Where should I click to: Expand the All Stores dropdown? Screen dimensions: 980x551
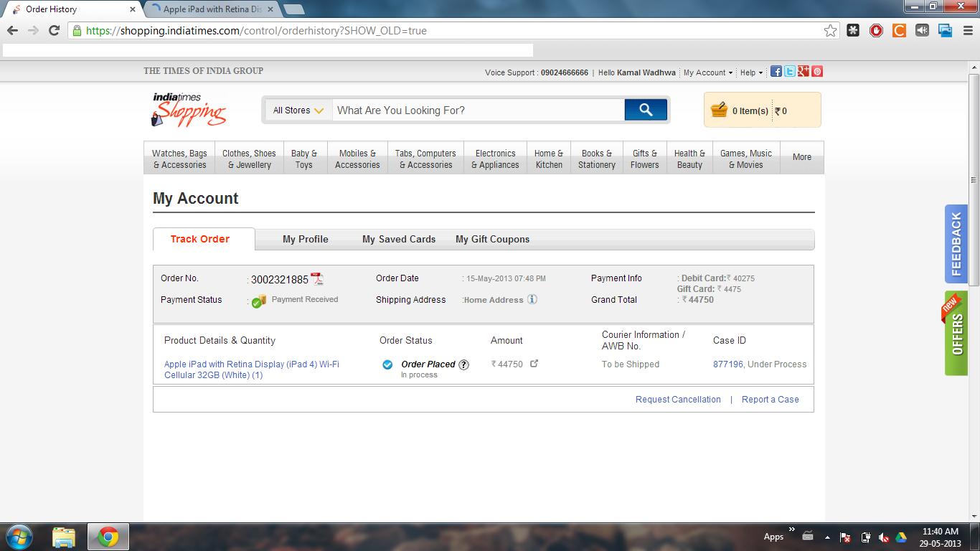[298, 110]
